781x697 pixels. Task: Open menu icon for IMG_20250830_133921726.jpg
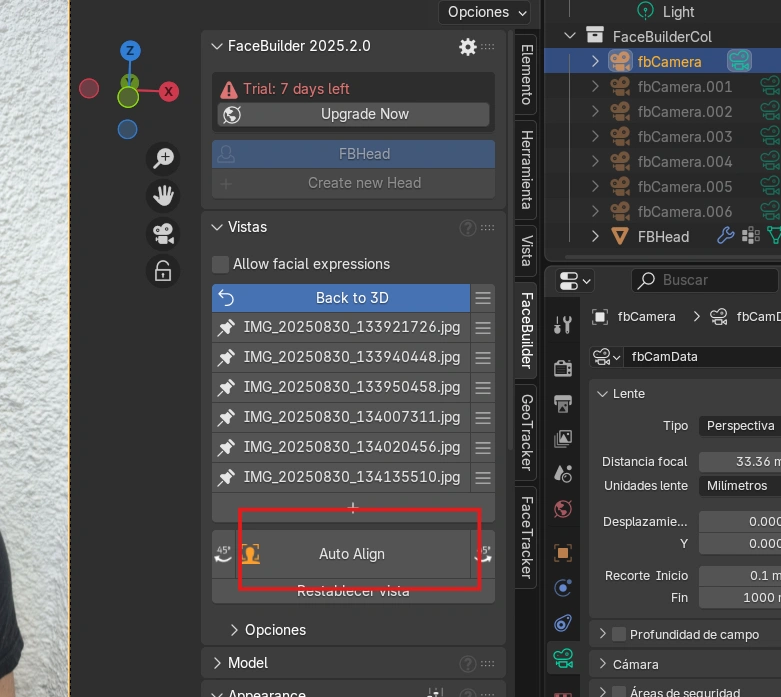[483, 328]
